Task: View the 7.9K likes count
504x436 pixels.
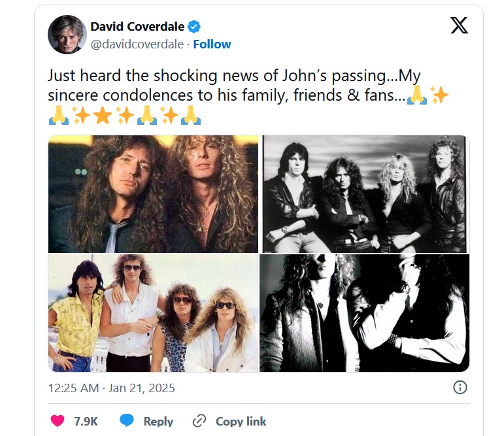Action: [86, 421]
